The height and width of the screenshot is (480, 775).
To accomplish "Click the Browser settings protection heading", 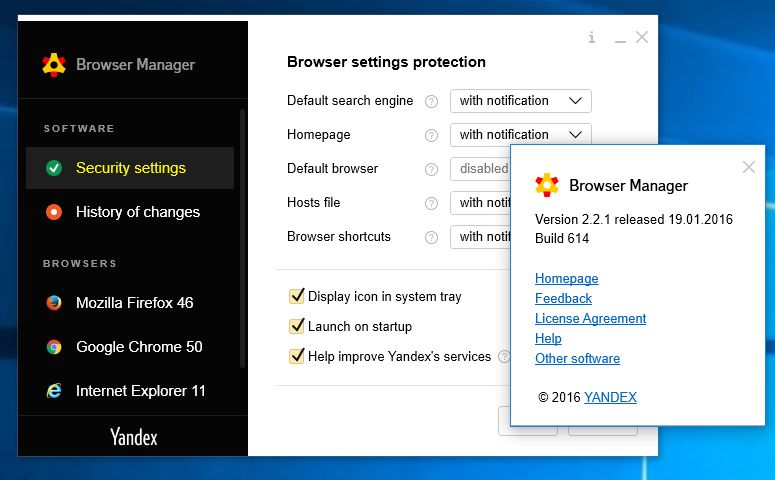I will click(386, 62).
